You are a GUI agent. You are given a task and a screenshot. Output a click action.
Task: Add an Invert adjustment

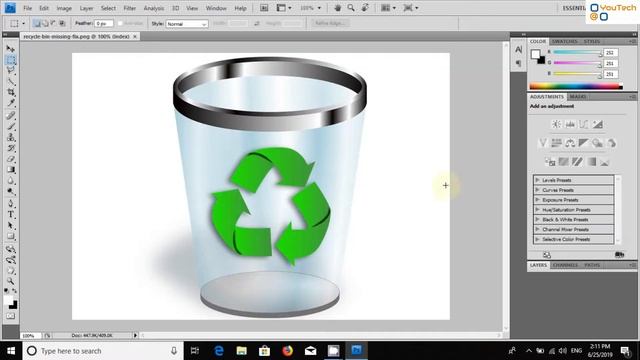tap(550, 162)
